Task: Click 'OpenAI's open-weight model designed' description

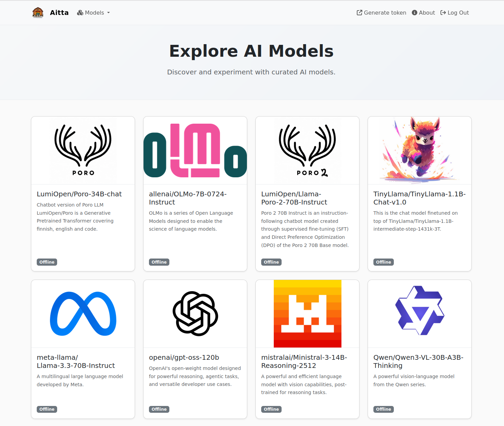Action: point(195,376)
